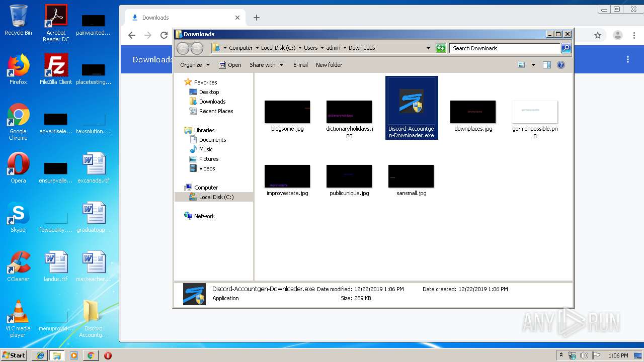This screenshot has width=644, height=362.
Task: Select Network in navigation pane
Action: pos(200,216)
